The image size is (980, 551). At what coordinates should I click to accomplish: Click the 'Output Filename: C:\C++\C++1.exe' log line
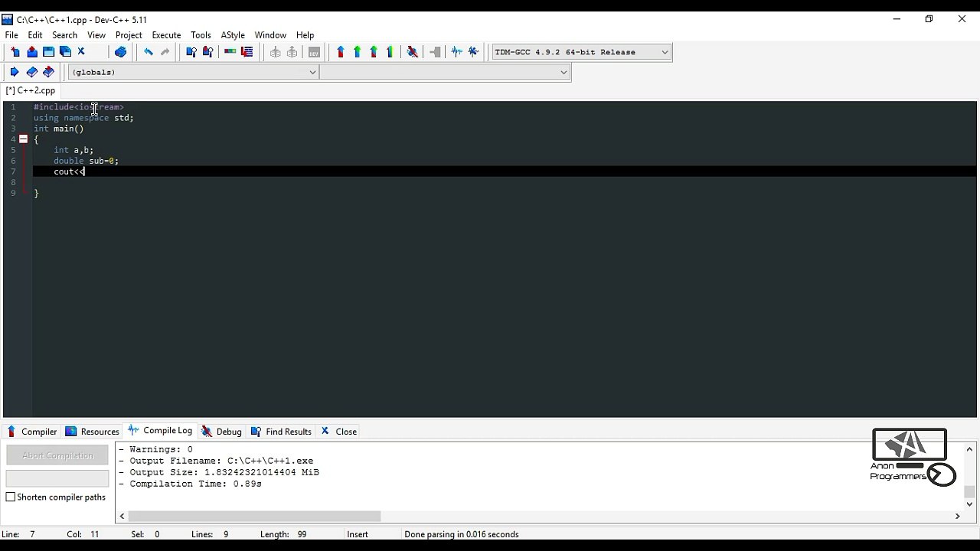(216, 461)
